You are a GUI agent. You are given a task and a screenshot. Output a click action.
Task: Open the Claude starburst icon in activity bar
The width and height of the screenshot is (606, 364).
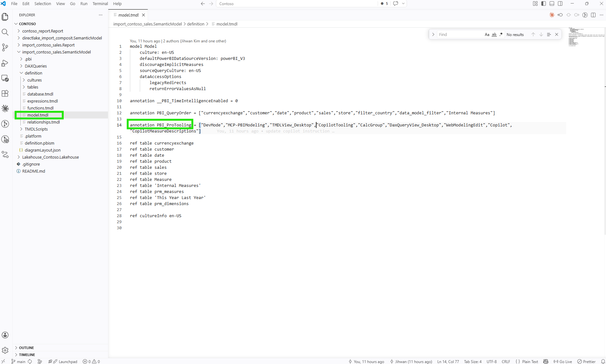coord(5,109)
